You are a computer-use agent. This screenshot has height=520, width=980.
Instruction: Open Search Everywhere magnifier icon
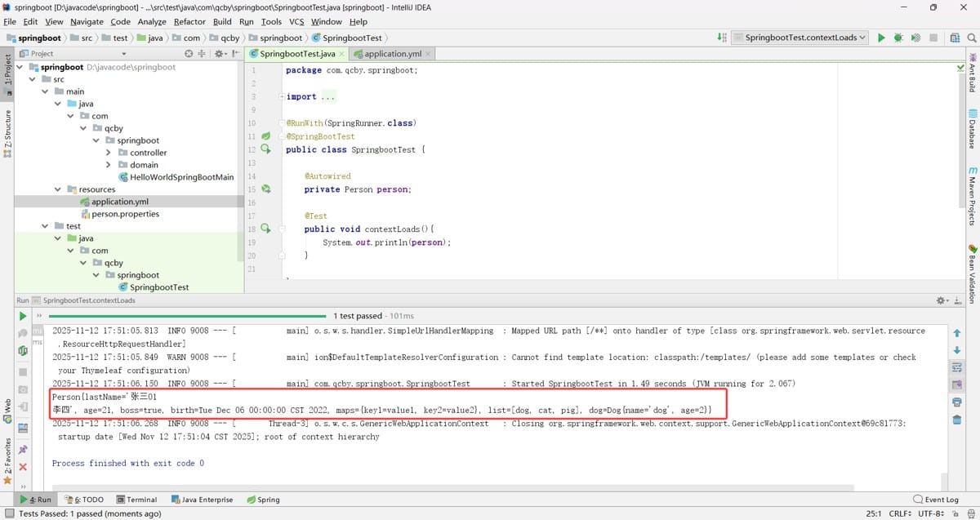(x=972, y=38)
